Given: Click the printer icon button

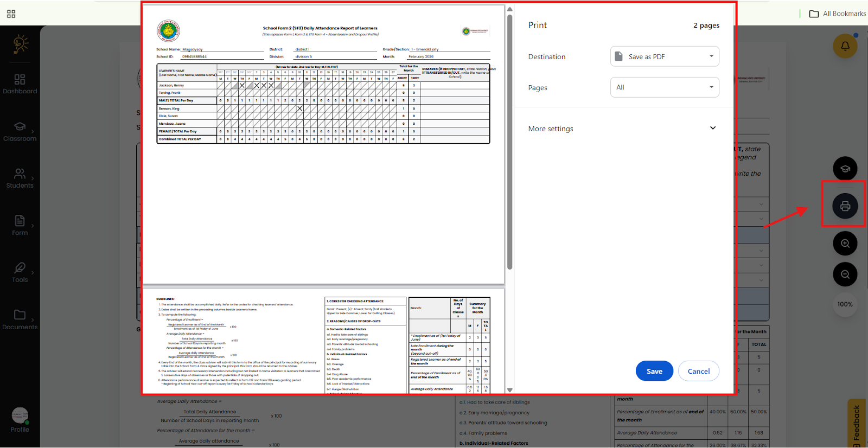Looking at the screenshot, I should (x=845, y=206).
